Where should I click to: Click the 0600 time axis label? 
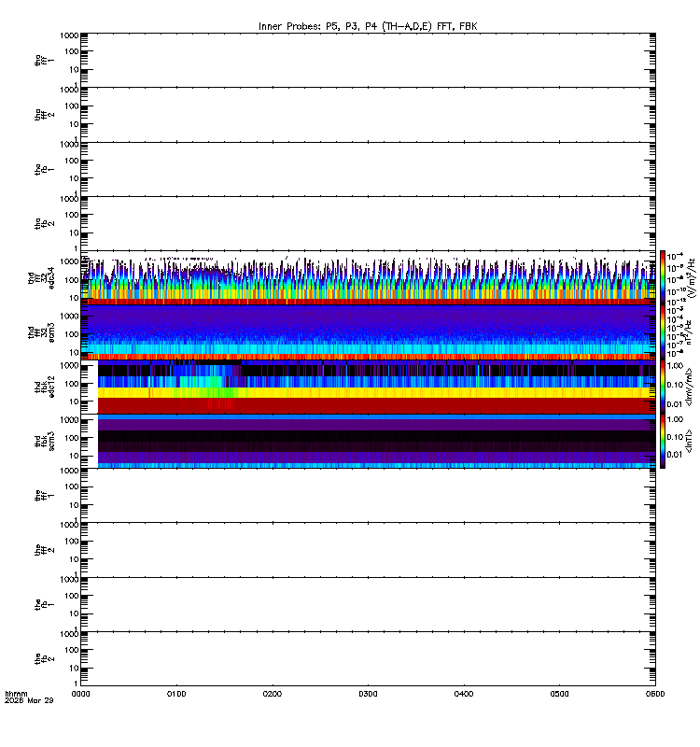pyautogui.click(x=655, y=694)
